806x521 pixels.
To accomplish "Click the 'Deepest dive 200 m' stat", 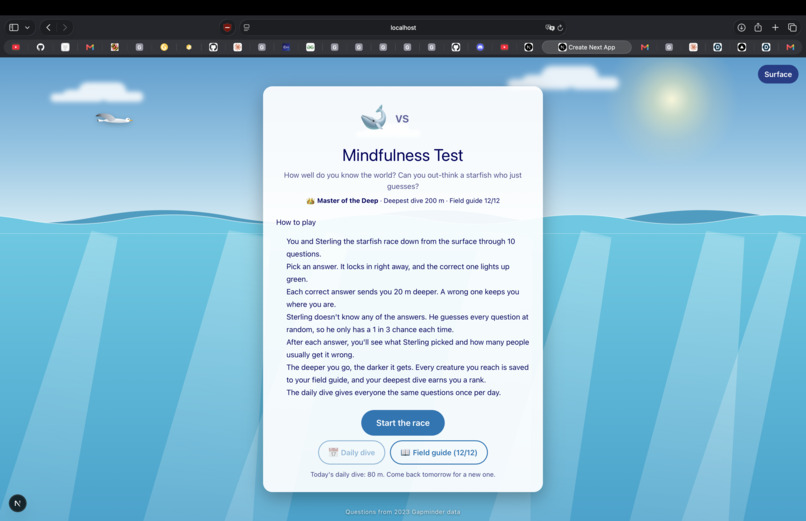I will (x=414, y=201).
